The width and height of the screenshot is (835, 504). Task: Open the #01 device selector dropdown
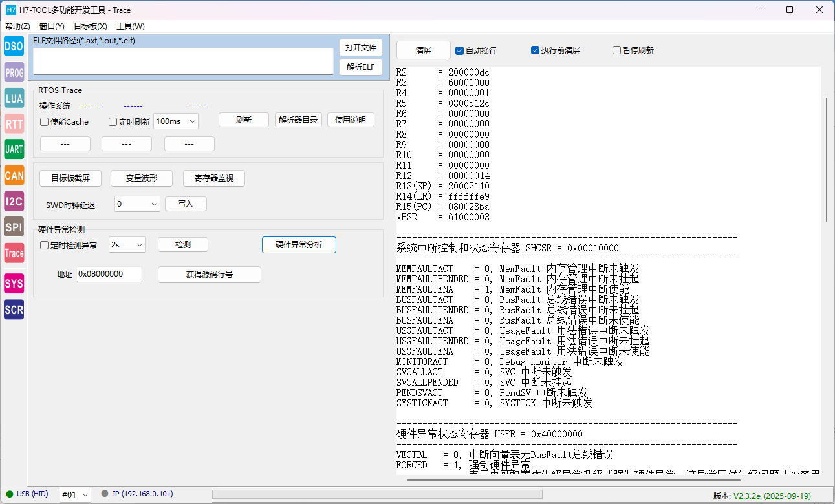75,495
